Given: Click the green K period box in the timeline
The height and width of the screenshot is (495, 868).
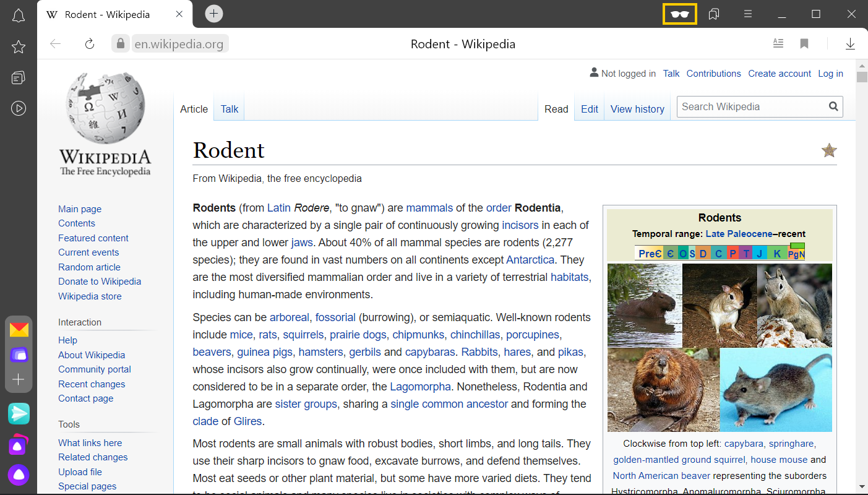Looking at the screenshot, I should click(777, 253).
